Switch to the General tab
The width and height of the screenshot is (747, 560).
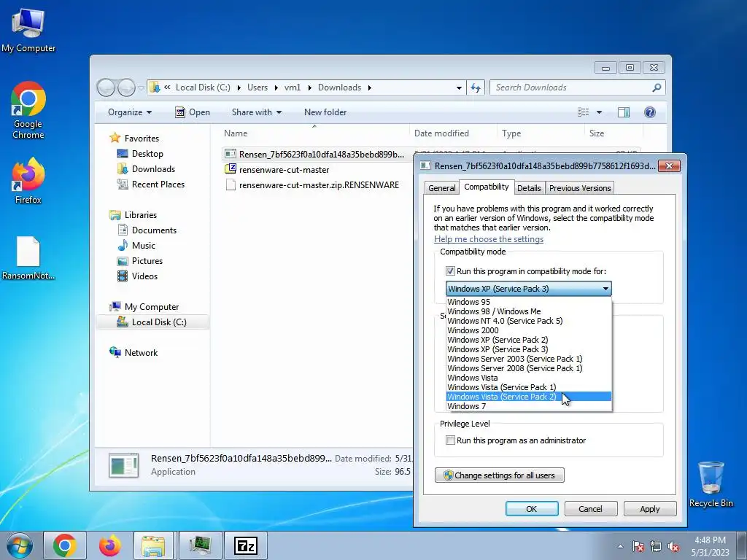[441, 188]
